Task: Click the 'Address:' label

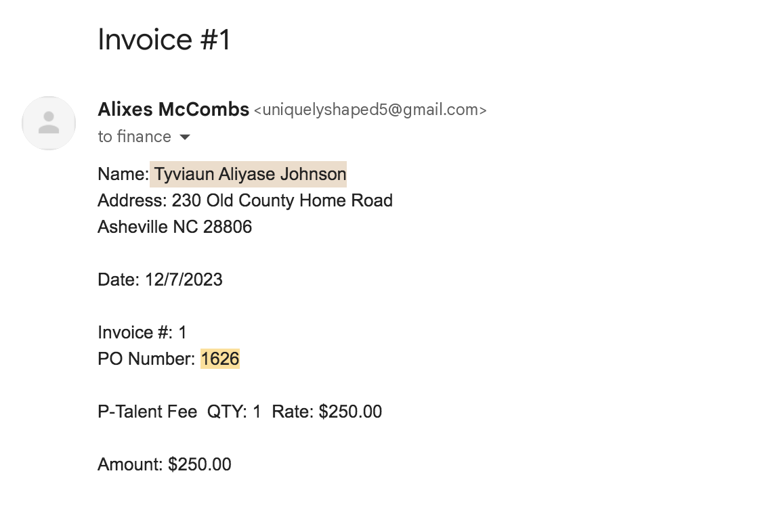Action: [133, 200]
